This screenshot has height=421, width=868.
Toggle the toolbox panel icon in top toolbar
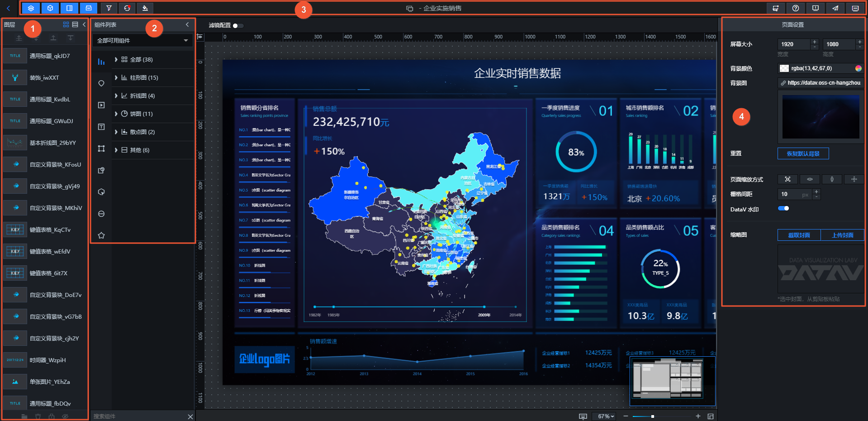click(x=89, y=8)
